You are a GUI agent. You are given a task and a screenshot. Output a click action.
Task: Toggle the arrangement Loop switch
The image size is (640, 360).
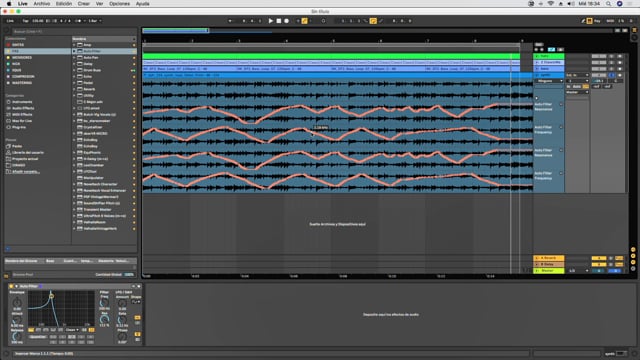click(x=373, y=21)
